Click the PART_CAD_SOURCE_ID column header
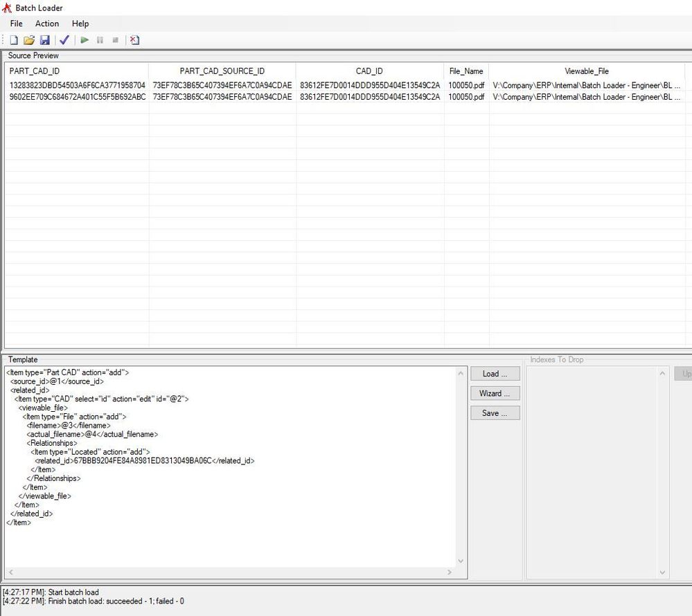692x616 pixels. tap(222, 71)
